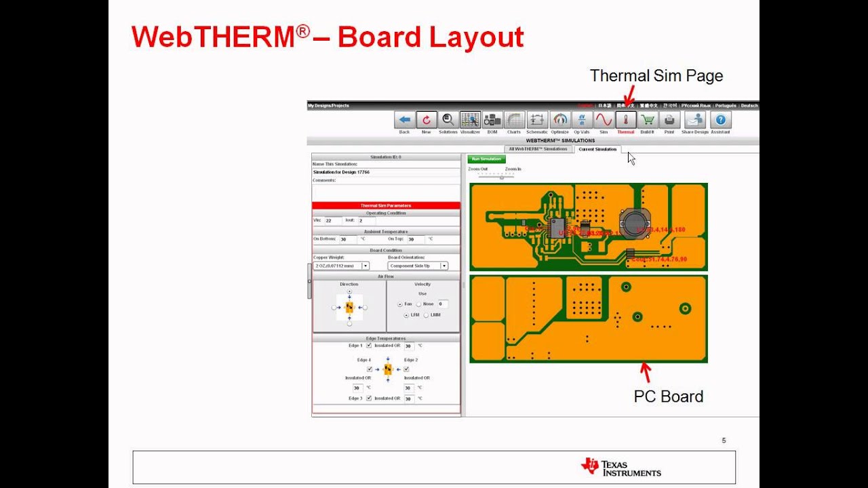Select Português language link
This screenshot has height=488, width=868.
tap(726, 106)
